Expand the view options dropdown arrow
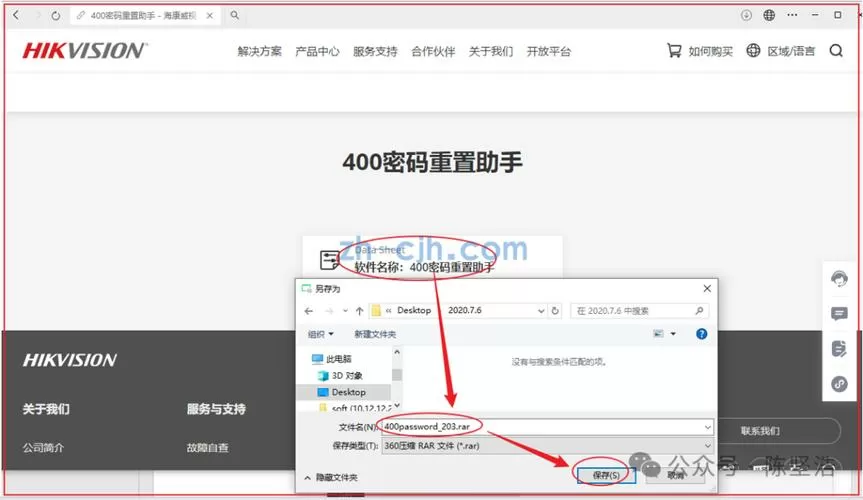This screenshot has width=863, height=500. click(673, 334)
